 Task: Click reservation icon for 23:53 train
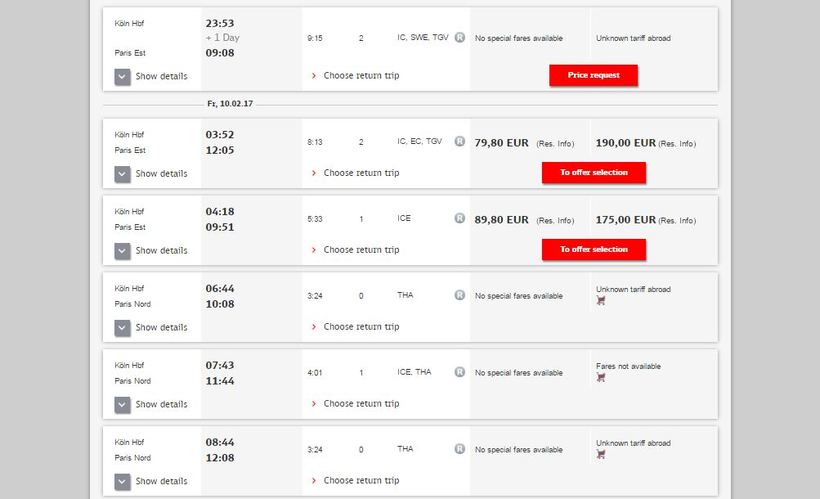click(460, 37)
